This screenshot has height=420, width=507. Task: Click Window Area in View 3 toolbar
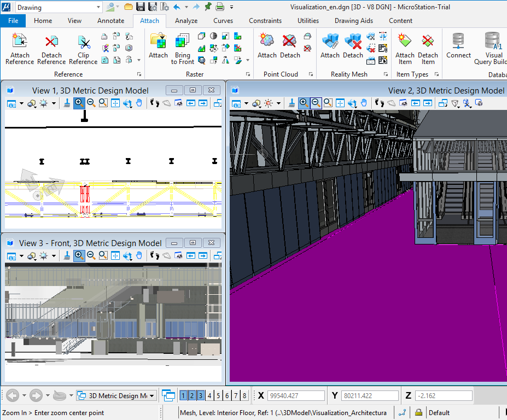pos(103,256)
